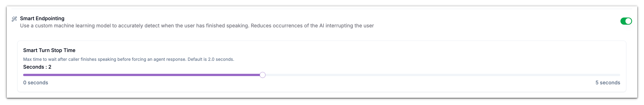Click the Smart Turn Stop Time slider handle
Viewport: 644px width, 105px height.
pyautogui.click(x=262, y=75)
